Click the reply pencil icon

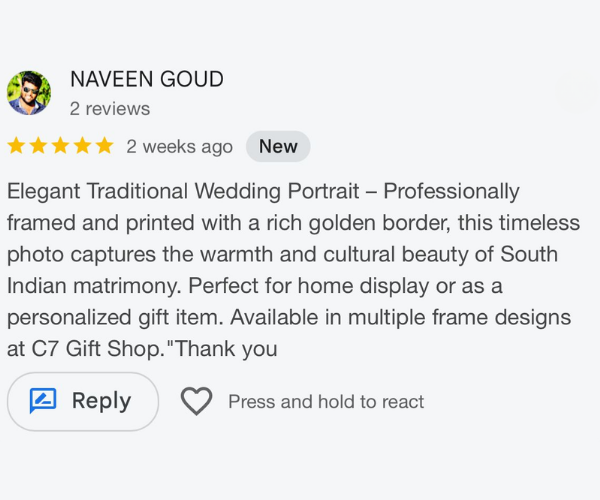pos(43,401)
